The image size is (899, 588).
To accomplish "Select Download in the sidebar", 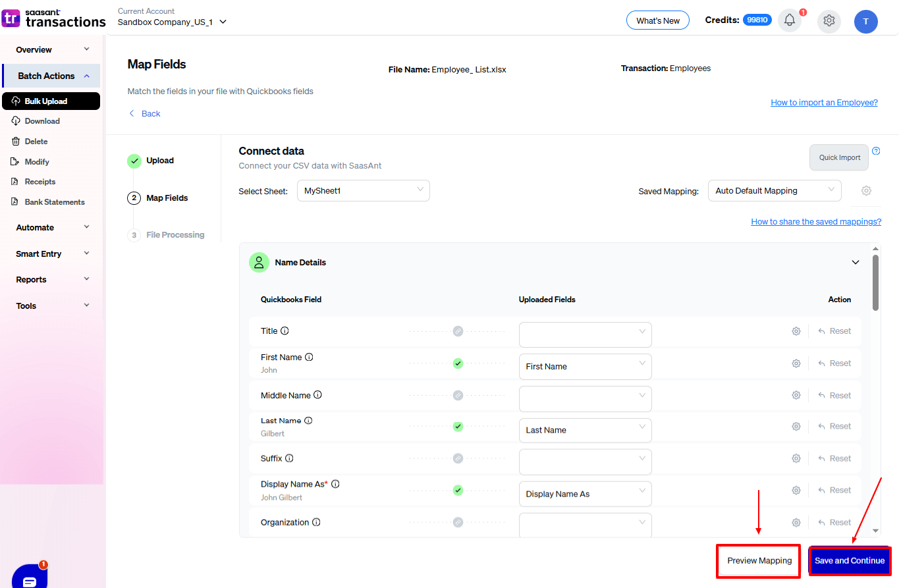I will click(x=42, y=121).
